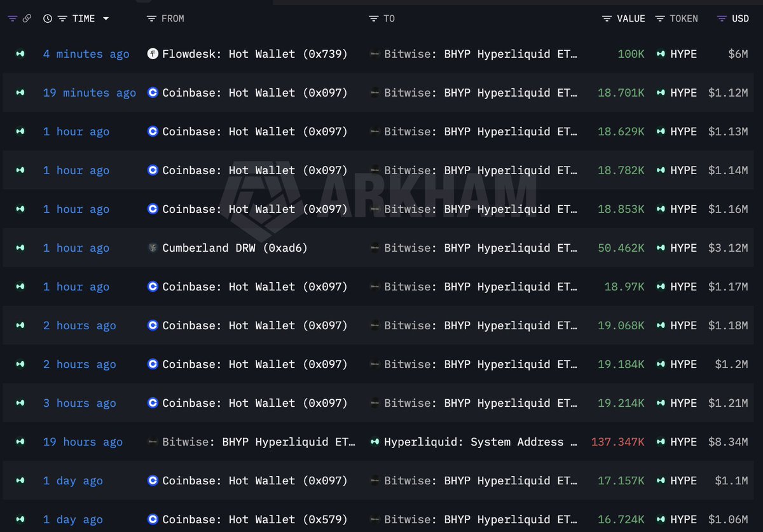
Task: Select the 18.853K value cell
Action: [621, 209]
